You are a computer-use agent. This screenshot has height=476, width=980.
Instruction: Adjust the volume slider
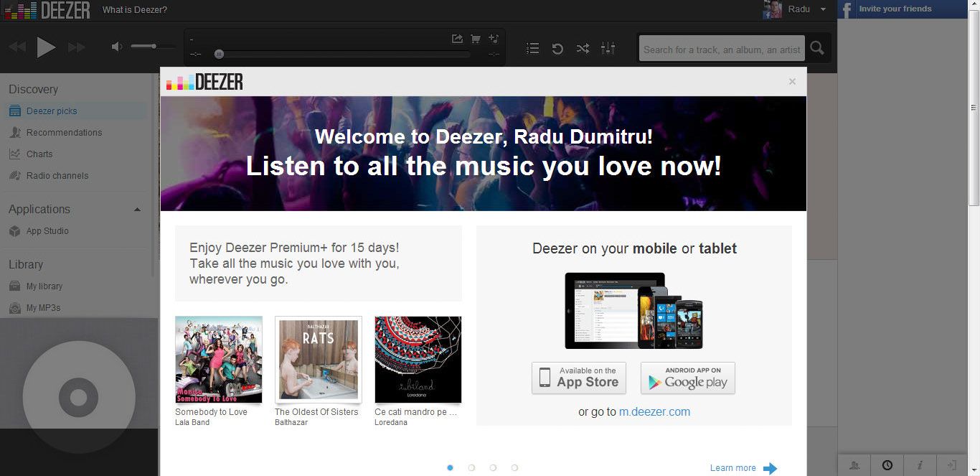(153, 47)
